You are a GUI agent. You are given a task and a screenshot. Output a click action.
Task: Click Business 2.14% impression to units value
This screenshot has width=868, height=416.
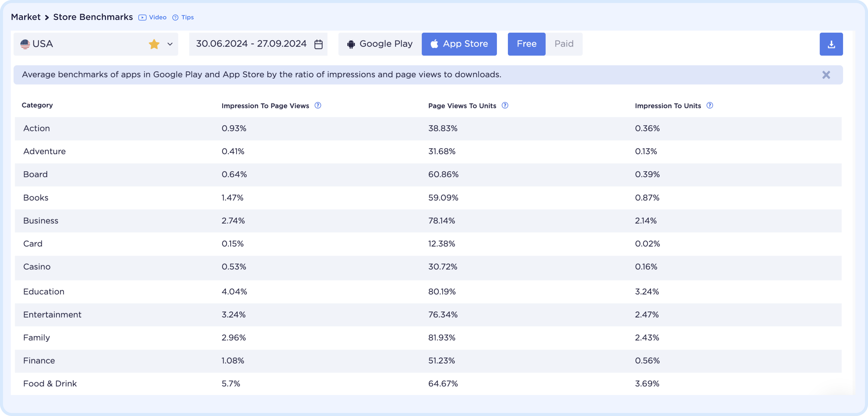click(x=646, y=221)
